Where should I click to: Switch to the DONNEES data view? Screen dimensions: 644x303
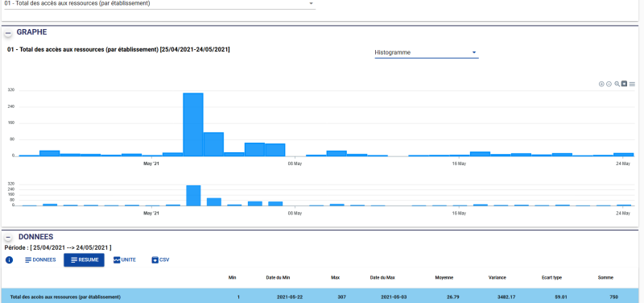pyautogui.click(x=40, y=259)
